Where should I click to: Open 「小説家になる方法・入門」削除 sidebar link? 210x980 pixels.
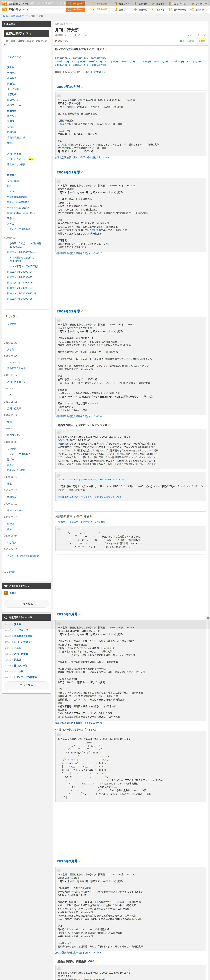24,245
